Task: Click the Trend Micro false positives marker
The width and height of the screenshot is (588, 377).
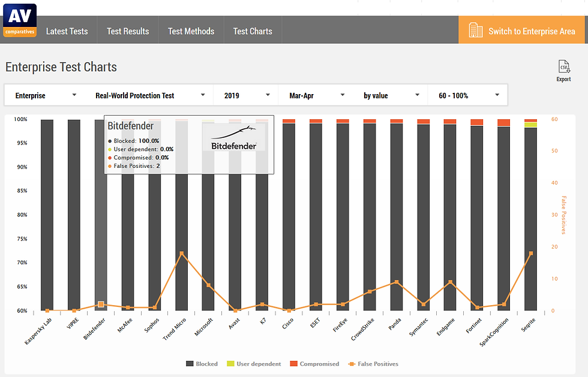Action: tap(181, 254)
